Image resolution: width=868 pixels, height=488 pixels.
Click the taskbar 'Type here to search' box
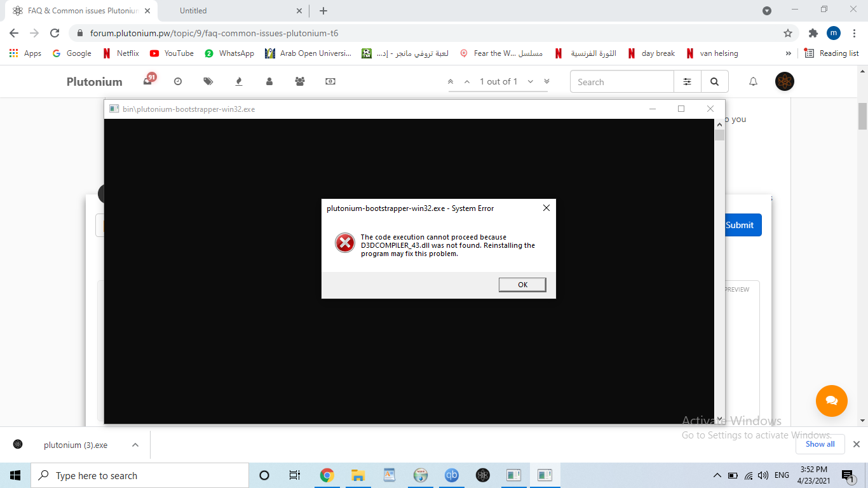[140, 475]
